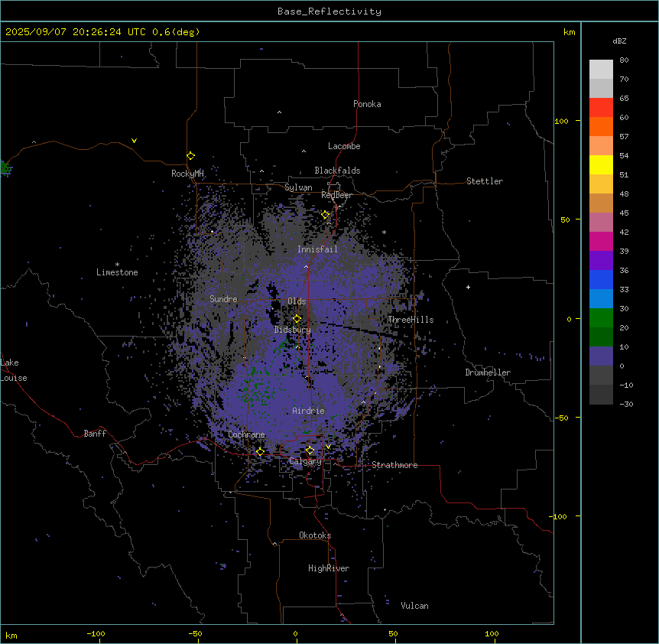Click the Ponoka city label

367,104
